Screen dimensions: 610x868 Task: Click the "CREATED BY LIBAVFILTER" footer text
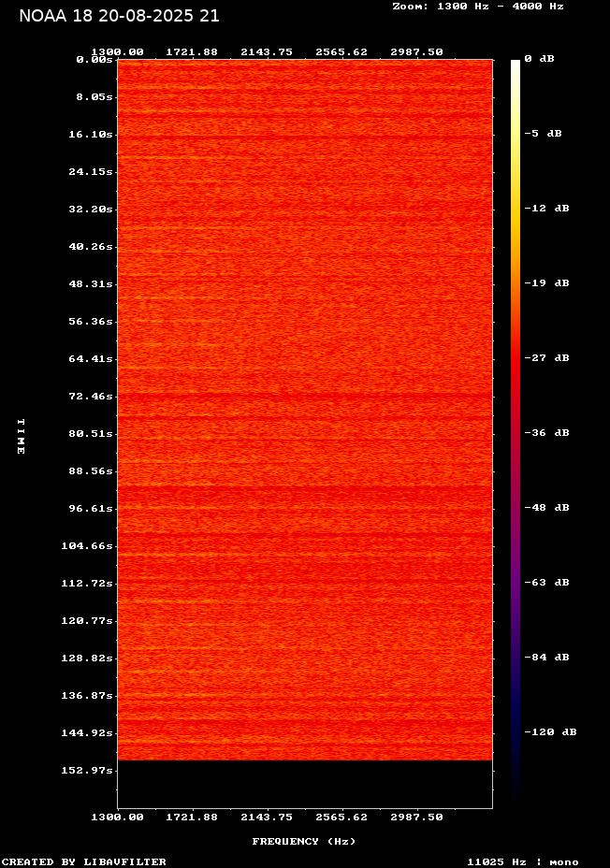pyautogui.click(x=84, y=861)
